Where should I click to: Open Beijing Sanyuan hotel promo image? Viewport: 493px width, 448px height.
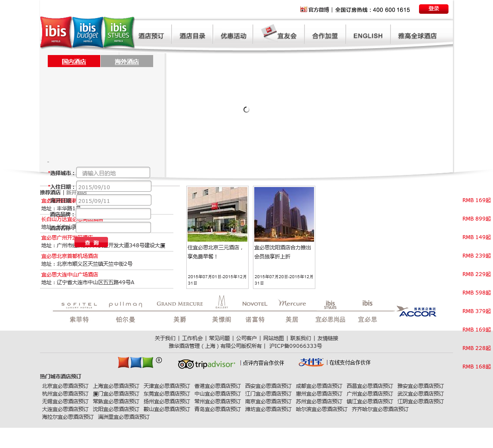pyautogui.click(x=218, y=214)
